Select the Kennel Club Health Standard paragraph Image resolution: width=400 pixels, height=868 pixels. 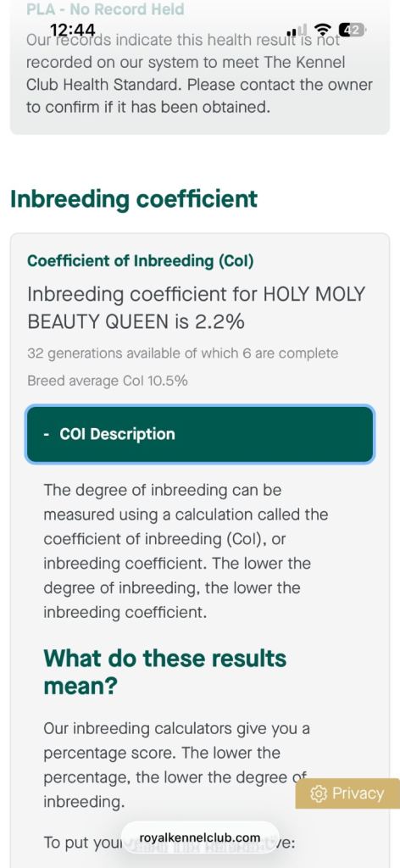point(200,74)
